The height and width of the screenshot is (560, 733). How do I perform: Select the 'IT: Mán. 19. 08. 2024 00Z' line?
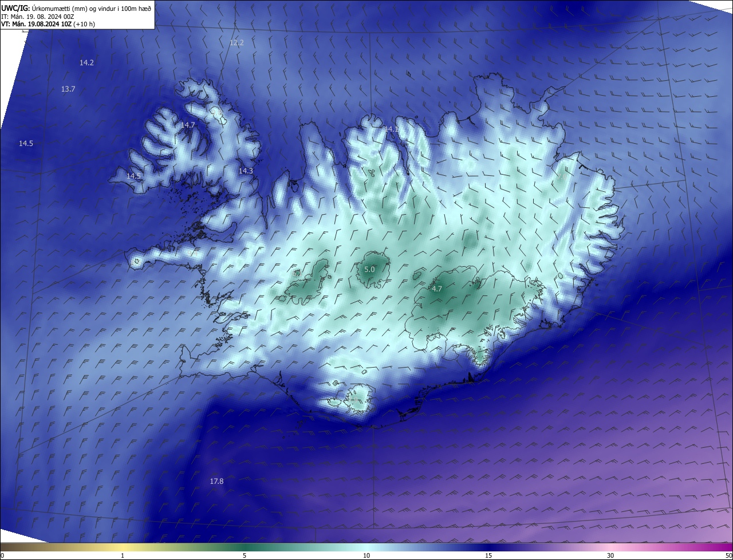[x=38, y=17]
